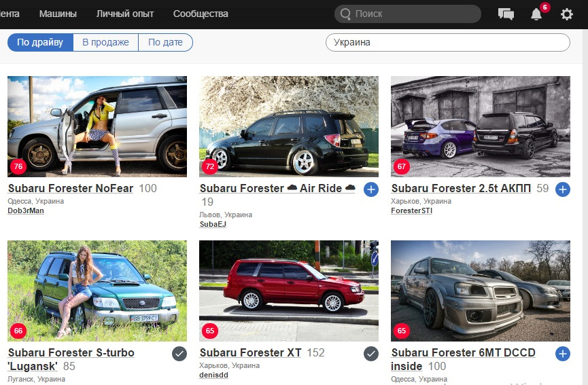Click the 65 badge on red Forester XT
The image size is (588, 385).
(x=210, y=331)
